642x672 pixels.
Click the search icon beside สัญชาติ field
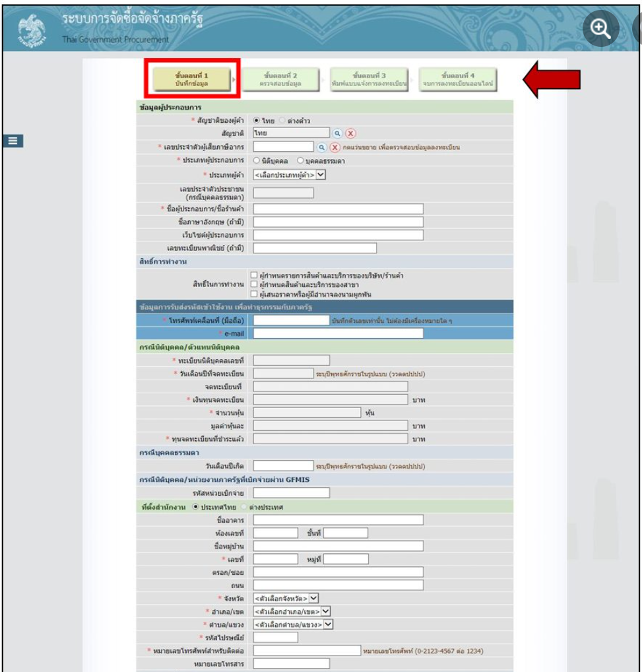pos(337,133)
